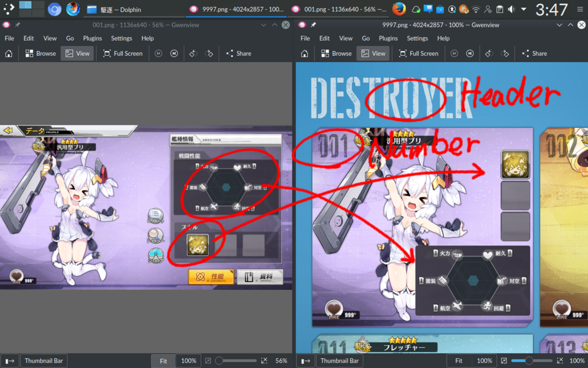This screenshot has height=368, width=588.
Task: Switch to the 9997.png task in the panel
Action: click(237, 9)
